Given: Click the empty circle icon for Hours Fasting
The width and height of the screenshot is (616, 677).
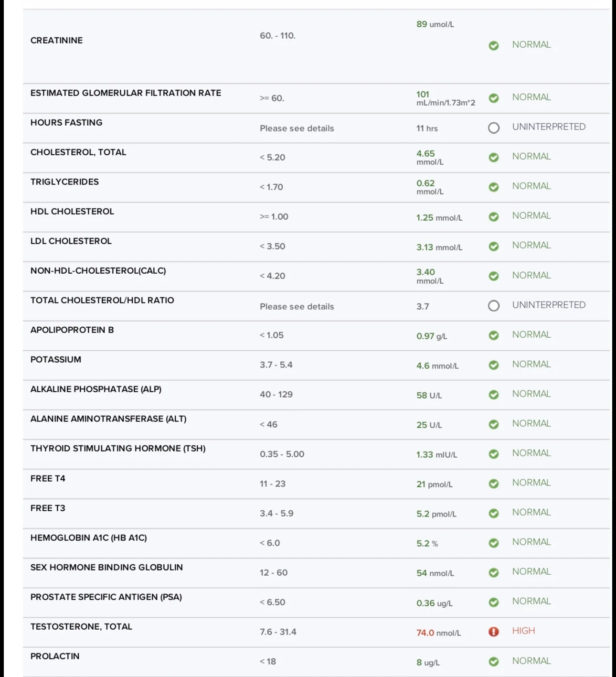Looking at the screenshot, I should (x=494, y=128).
